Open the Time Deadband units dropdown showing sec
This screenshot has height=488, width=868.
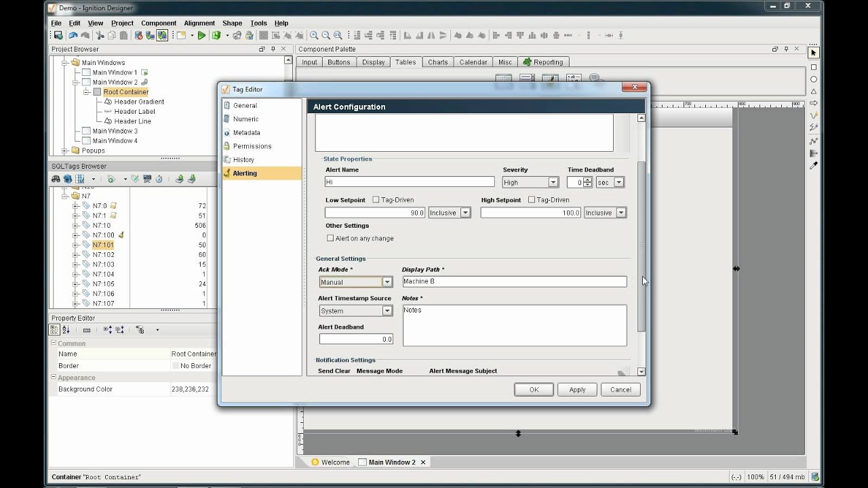(x=618, y=182)
